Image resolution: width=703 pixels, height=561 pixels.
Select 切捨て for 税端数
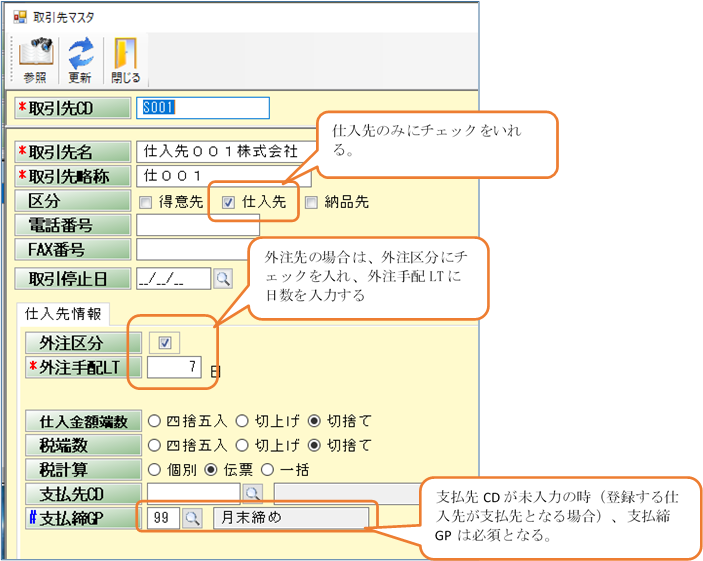[x=314, y=445]
